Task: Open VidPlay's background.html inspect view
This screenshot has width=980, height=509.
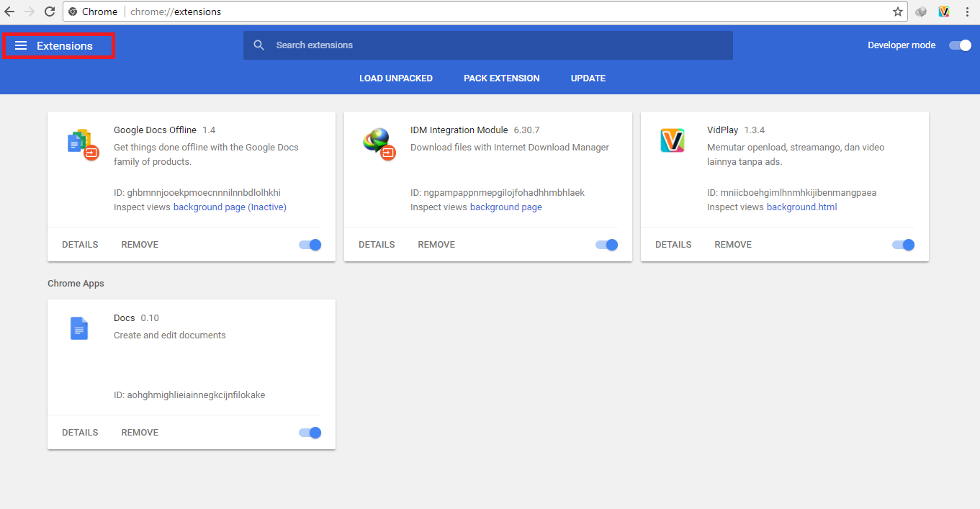Action: [802, 207]
